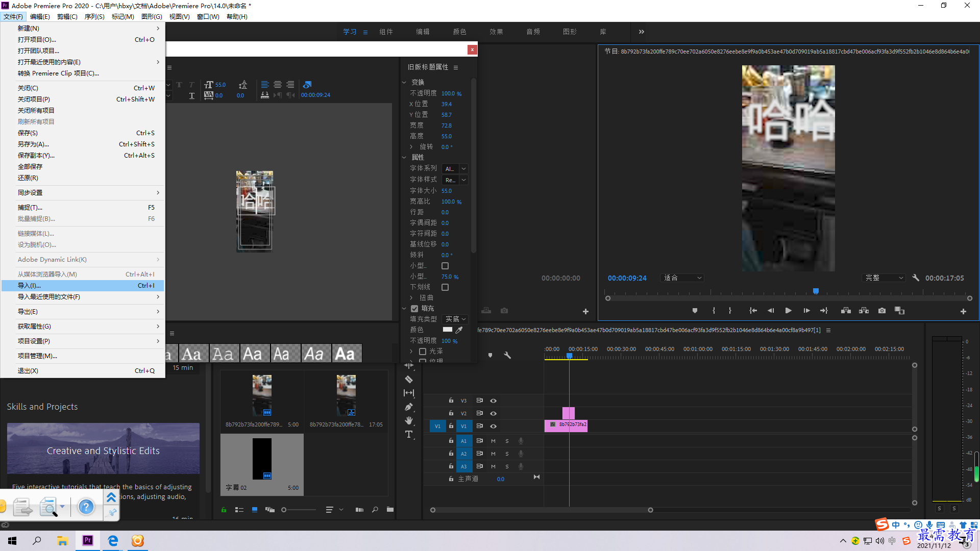Open fill type 实底 dropdown
The height and width of the screenshot is (551, 980).
[455, 319]
